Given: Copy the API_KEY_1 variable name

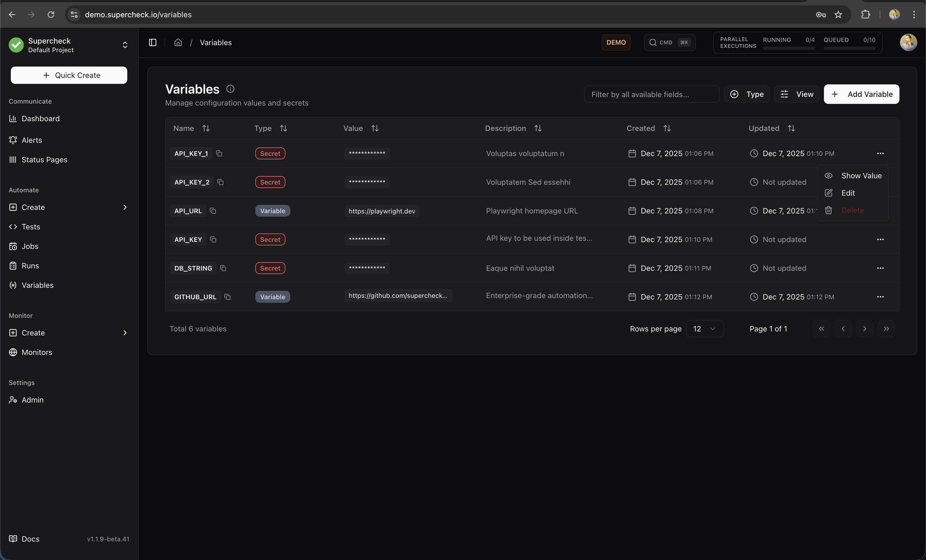Looking at the screenshot, I should 219,153.
